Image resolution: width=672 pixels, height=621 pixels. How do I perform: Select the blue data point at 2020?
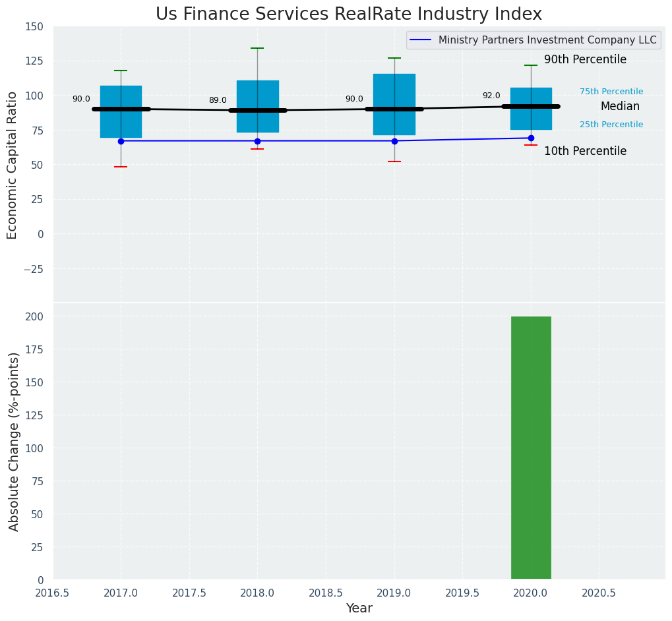(531, 138)
